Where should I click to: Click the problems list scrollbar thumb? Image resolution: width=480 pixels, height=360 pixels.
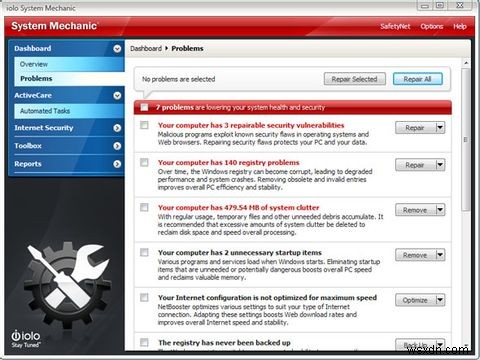pos(466,139)
